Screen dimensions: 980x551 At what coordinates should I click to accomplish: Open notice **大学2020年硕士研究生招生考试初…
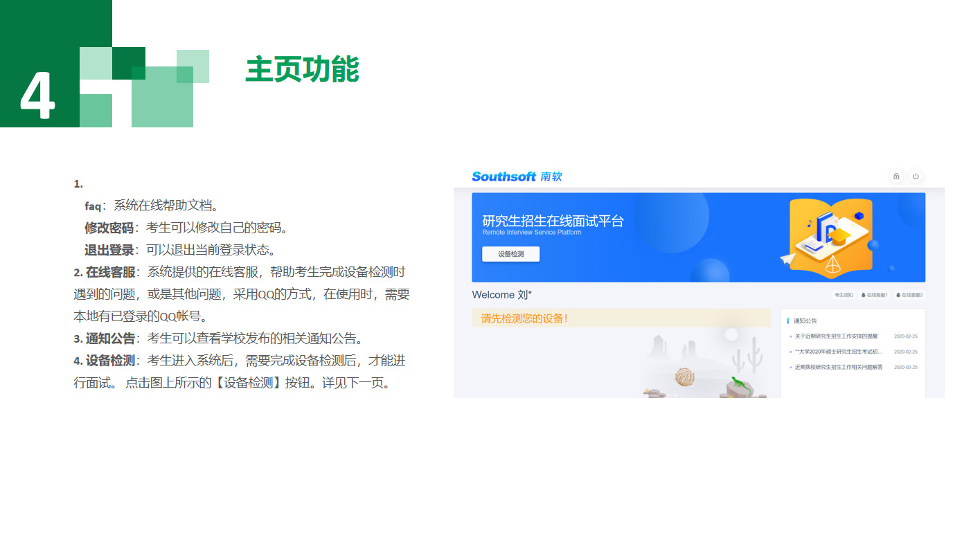[x=839, y=352]
